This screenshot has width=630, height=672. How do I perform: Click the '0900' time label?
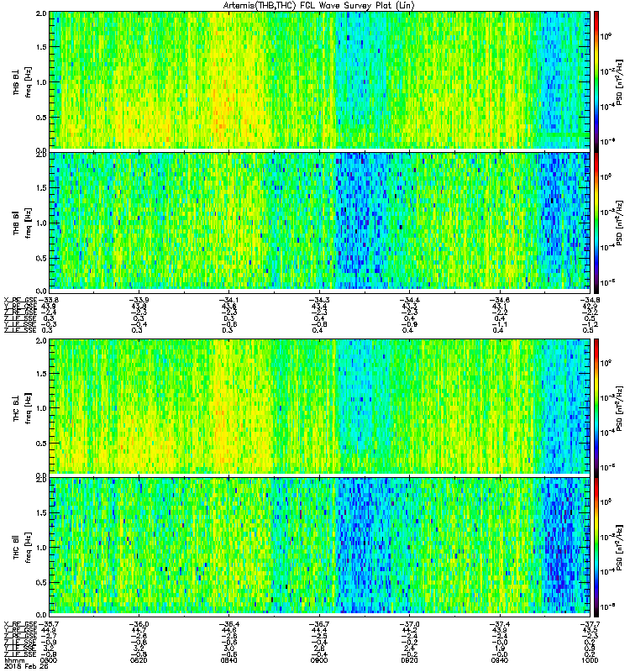319,660
